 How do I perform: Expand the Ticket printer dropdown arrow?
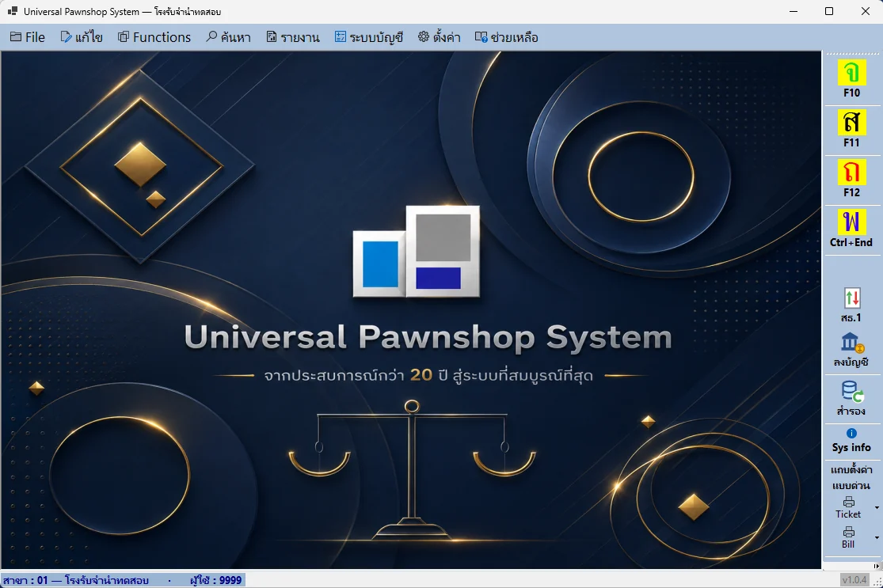coord(876,507)
